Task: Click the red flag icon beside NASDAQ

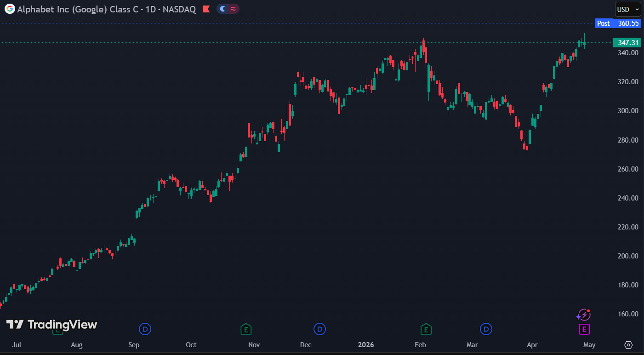Action: click(206, 9)
